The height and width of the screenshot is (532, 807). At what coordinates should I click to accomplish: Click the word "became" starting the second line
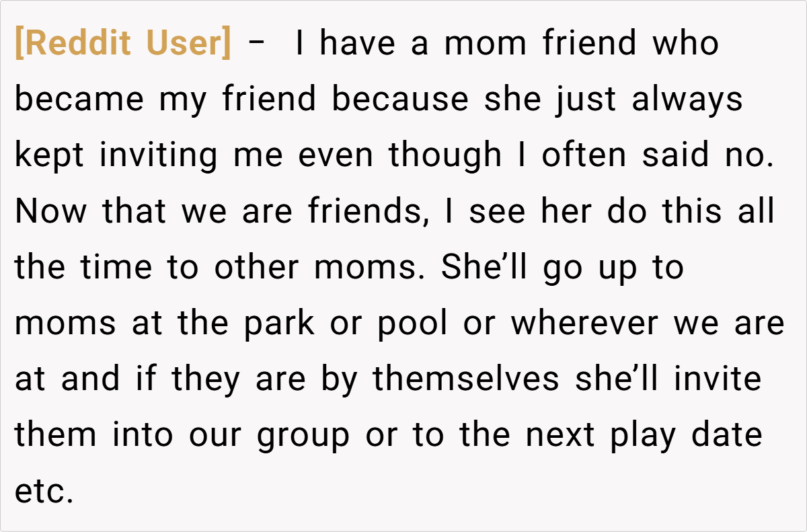[79, 100]
